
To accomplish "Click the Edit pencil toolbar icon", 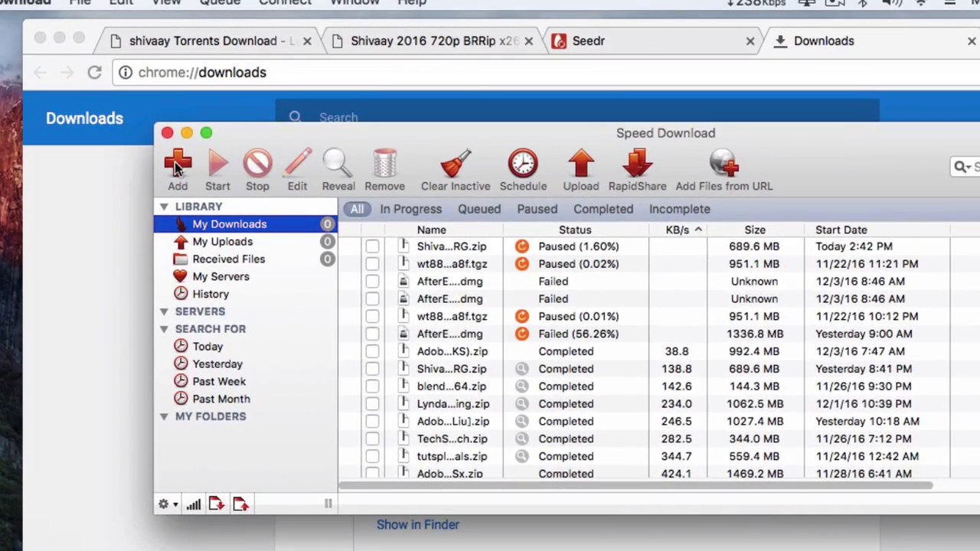I will tap(297, 163).
